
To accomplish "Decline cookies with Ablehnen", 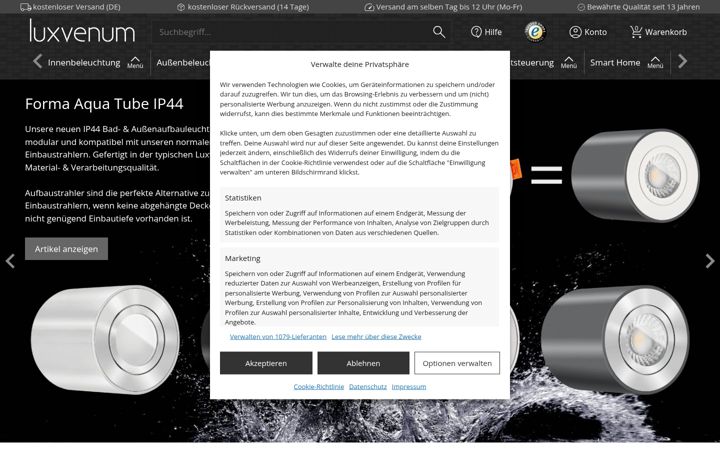I will (x=363, y=363).
